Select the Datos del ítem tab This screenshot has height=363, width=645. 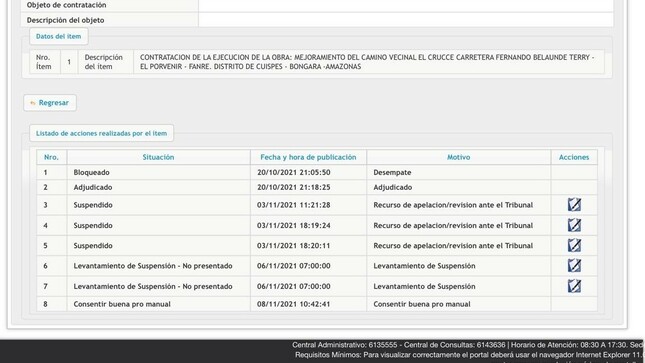point(58,36)
